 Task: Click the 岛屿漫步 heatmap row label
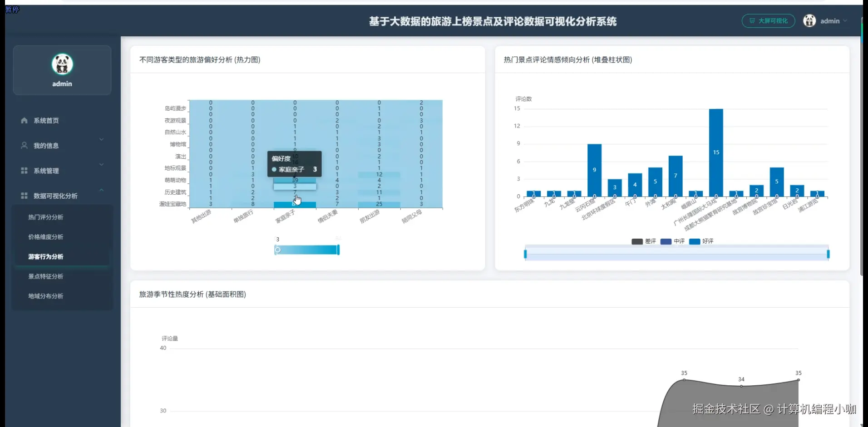[x=175, y=108]
